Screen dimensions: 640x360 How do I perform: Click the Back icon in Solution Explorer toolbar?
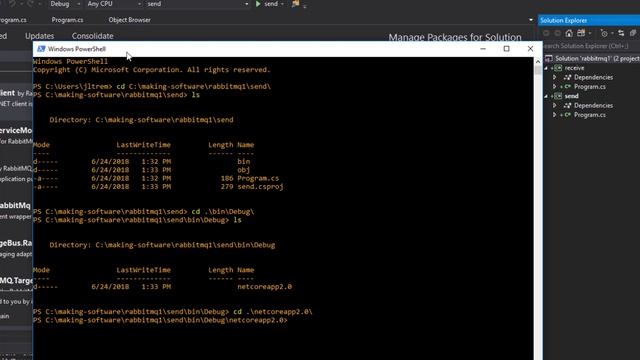(546, 33)
